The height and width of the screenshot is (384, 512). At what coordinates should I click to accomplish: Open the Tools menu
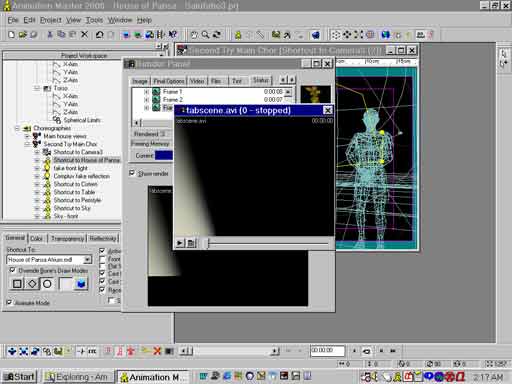pos(94,20)
